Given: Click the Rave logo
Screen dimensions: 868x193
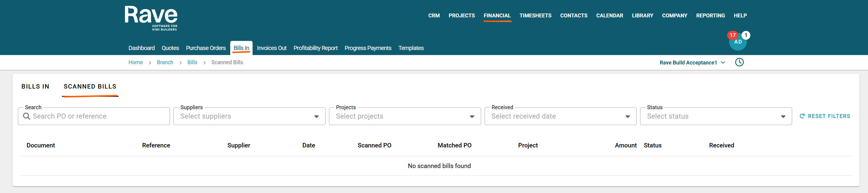Looking at the screenshot, I should coord(151,18).
